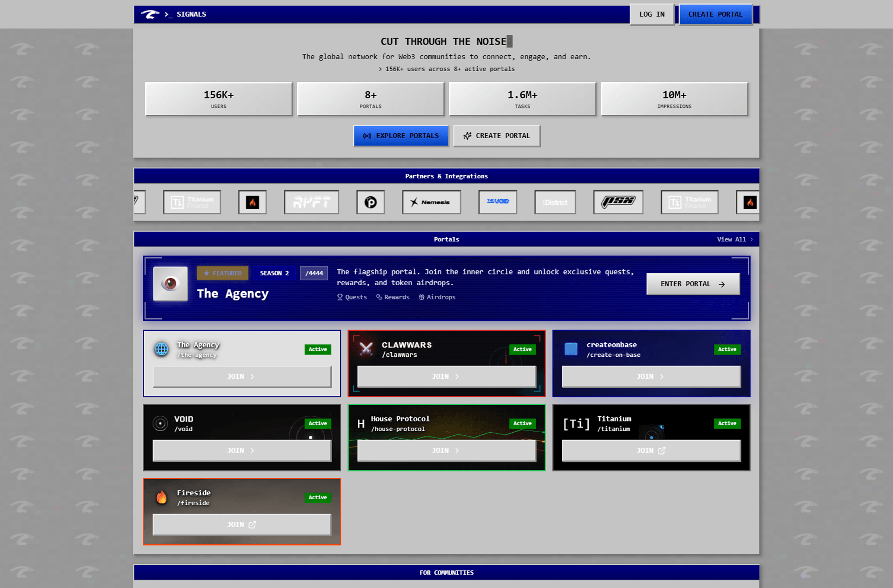Viewport: 893px width, 588px height.
Task: Click the Signals bird logo icon
Action: click(x=150, y=14)
